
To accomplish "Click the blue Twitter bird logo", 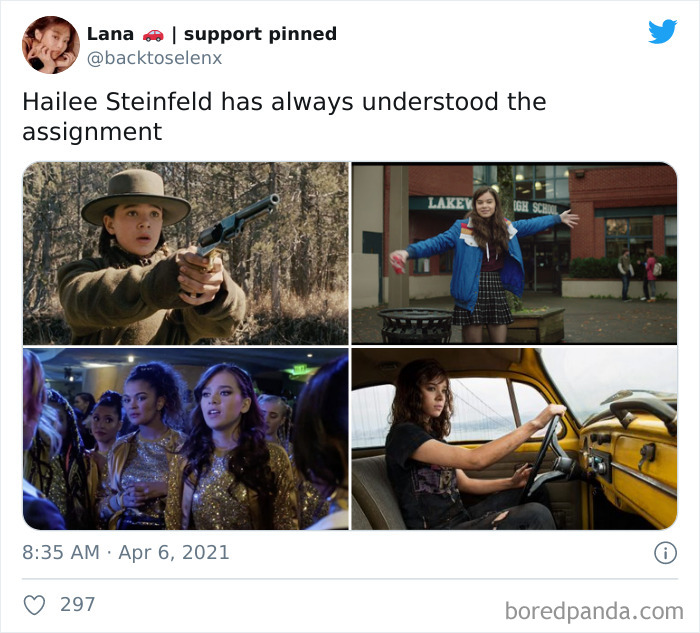I will tap(662, 31).
